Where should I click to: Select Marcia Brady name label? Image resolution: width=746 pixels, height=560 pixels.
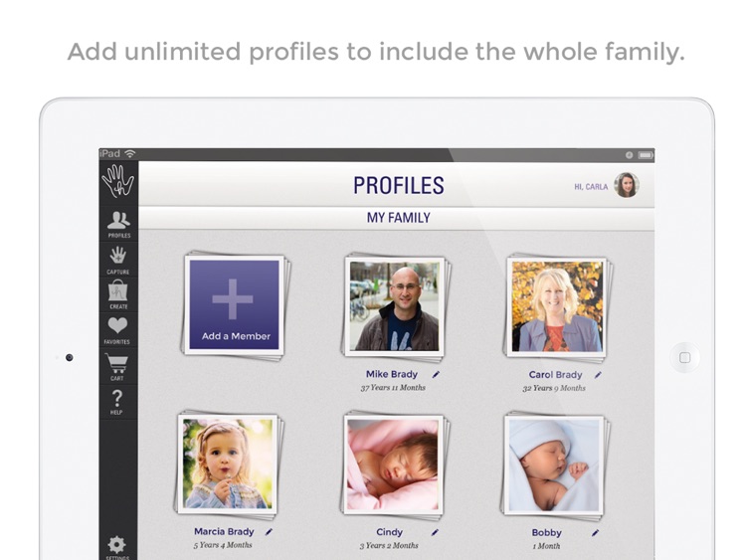click(x=224, y=532)
